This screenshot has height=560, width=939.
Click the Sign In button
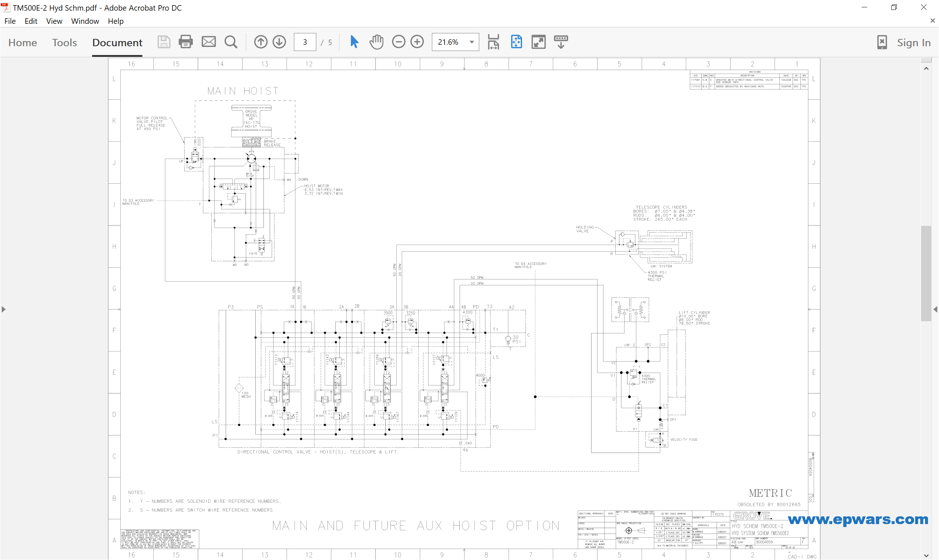point(913,43)
